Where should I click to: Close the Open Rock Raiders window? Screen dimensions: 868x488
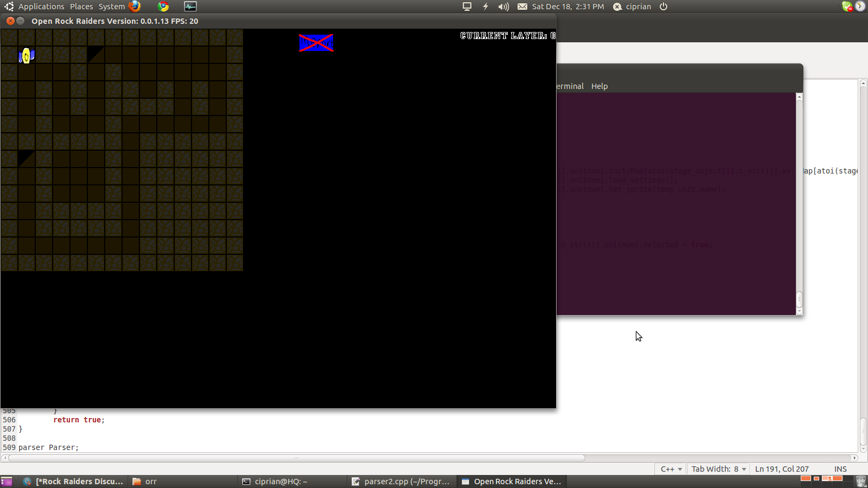pos(10,21)
